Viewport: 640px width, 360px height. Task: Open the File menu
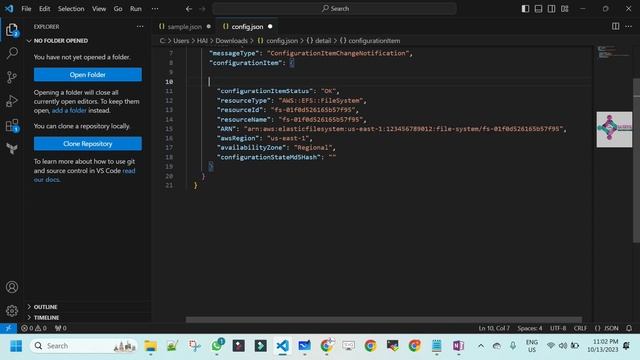tap(26, 9)
